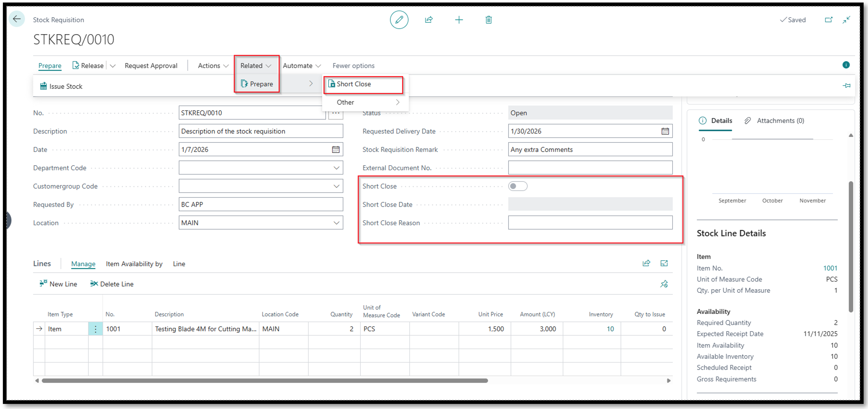Open the Location dropdown arrow
868x409 pixels.
click(336, 223)
